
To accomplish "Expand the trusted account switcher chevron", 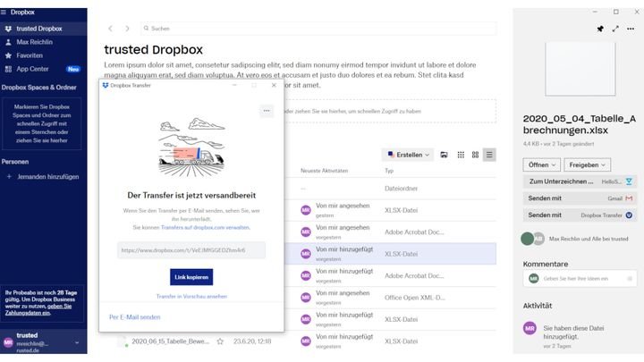I will coord(77,342).
